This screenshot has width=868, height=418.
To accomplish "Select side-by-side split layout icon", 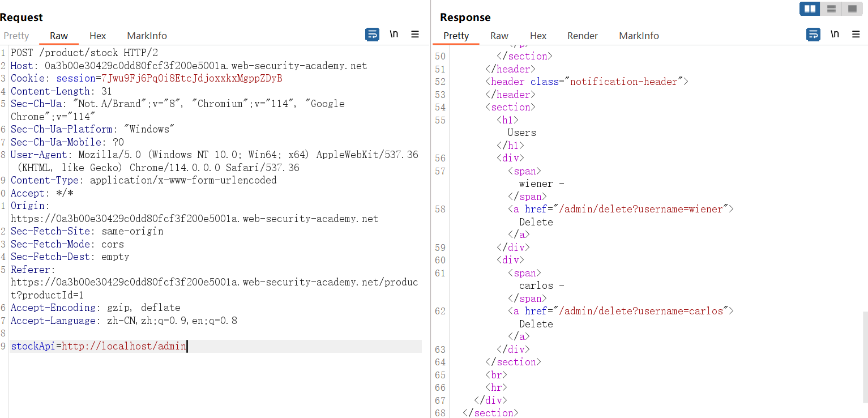I will point(810,8).
